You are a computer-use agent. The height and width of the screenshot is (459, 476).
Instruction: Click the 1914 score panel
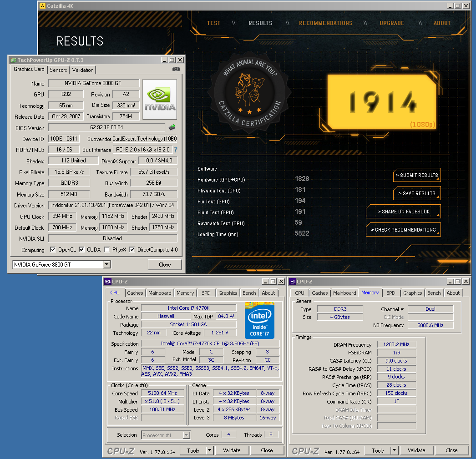point(382,102)
